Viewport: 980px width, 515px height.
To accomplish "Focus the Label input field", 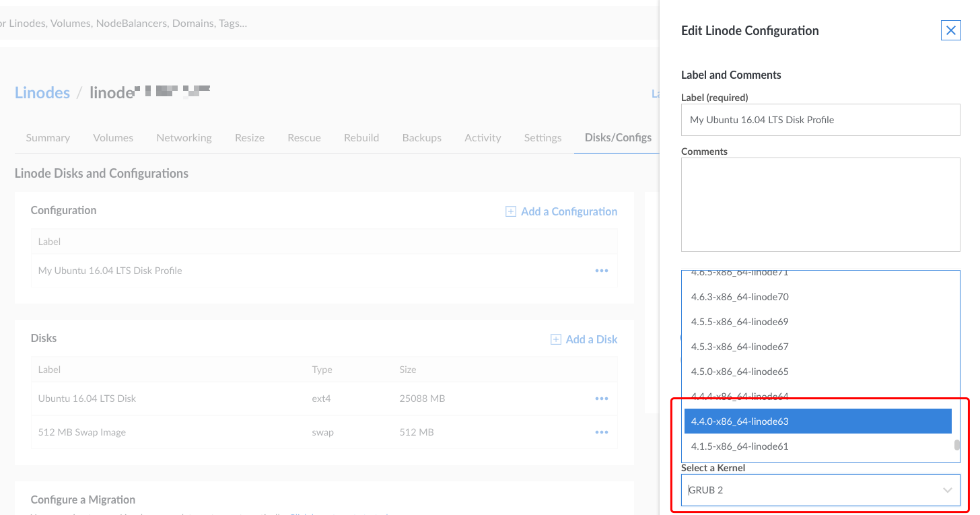I will tap(820, 119).
